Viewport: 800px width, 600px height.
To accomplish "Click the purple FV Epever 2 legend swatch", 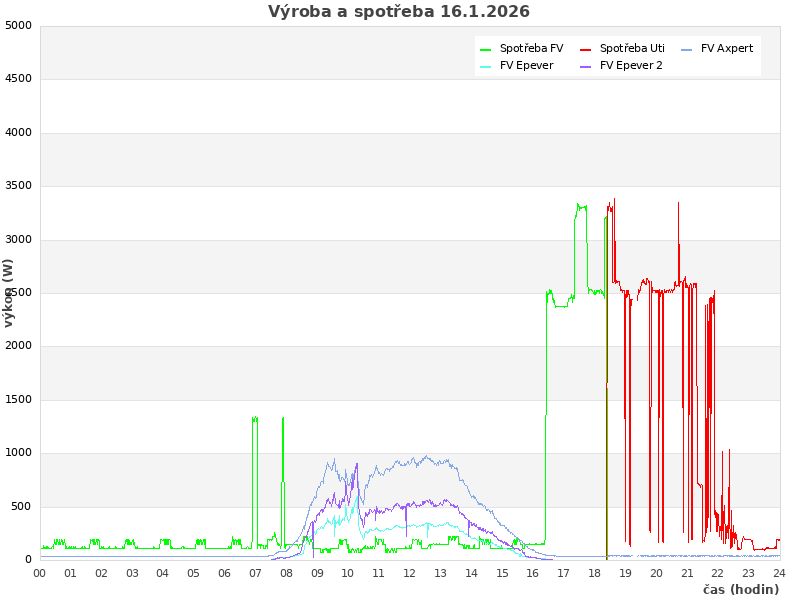I will point(586,66).
